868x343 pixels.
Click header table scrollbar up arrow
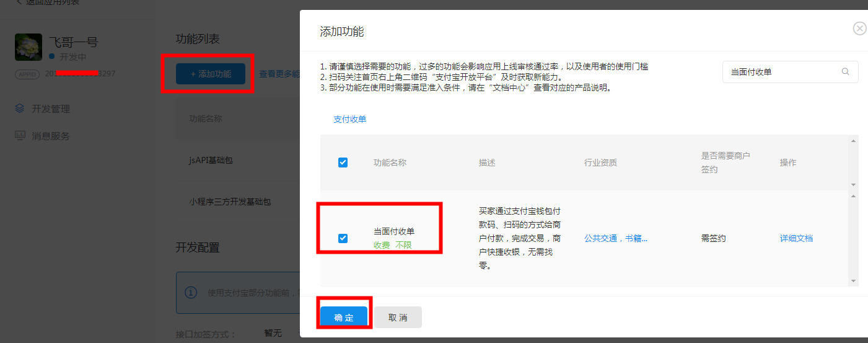(x=854, y=141)
